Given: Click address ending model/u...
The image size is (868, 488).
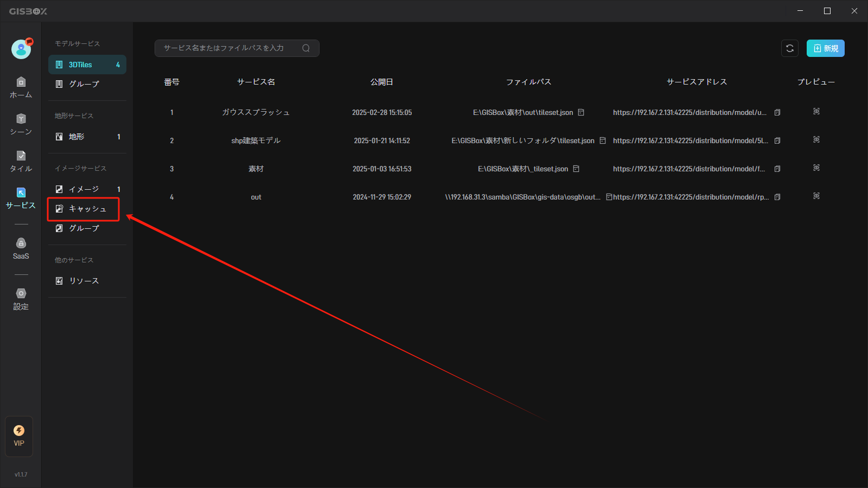Looking at the screenshot, I should point(690,112).
